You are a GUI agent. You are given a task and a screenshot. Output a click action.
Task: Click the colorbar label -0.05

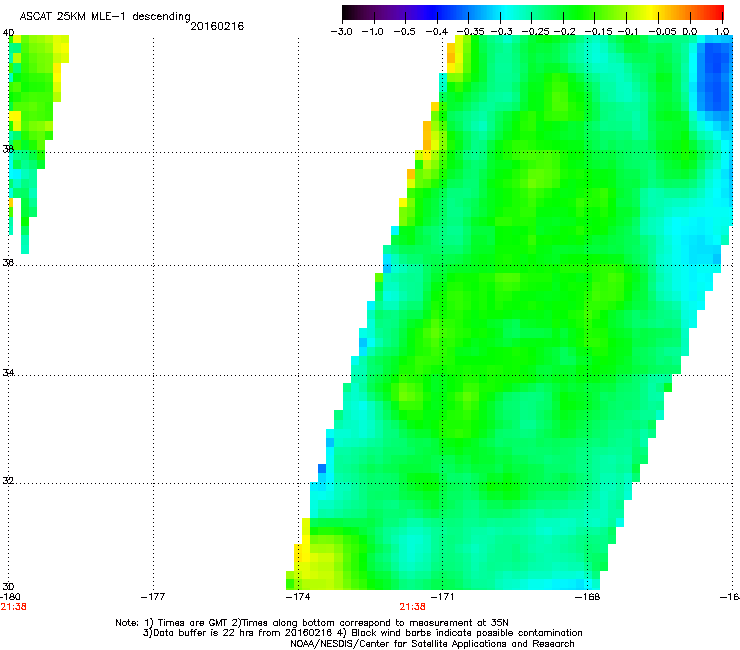[x=662, y=32]
